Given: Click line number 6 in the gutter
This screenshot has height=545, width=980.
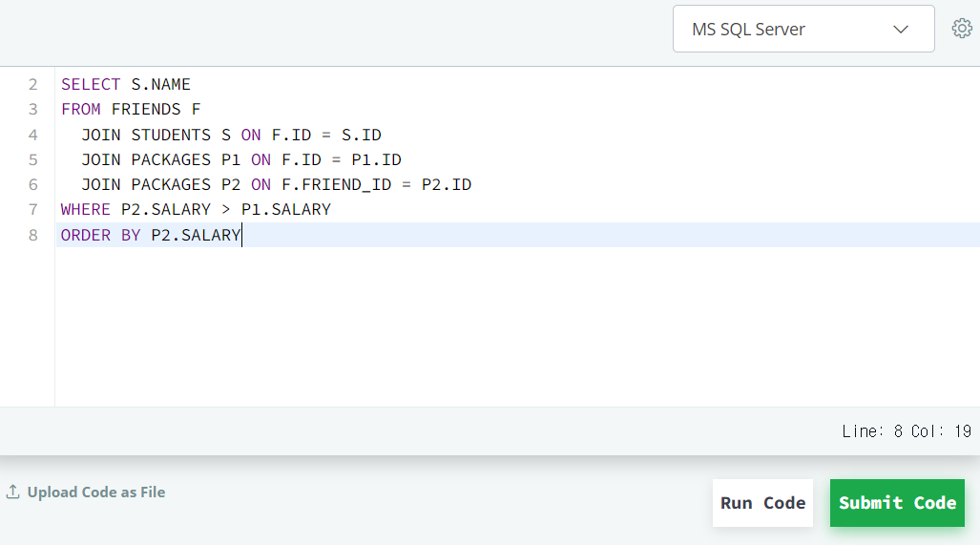Looking at the screenshot, I should (33, 185).
